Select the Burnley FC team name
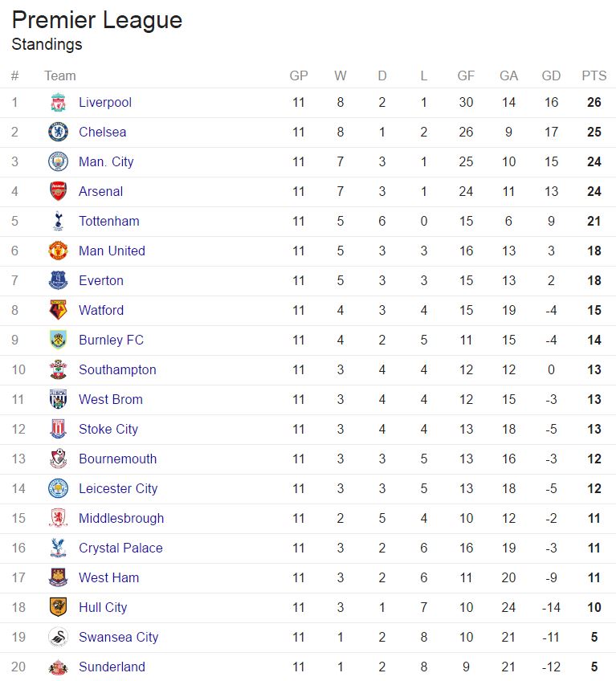Screen dimensions: 616x681 pyautogui.click(x=111, y=340)
